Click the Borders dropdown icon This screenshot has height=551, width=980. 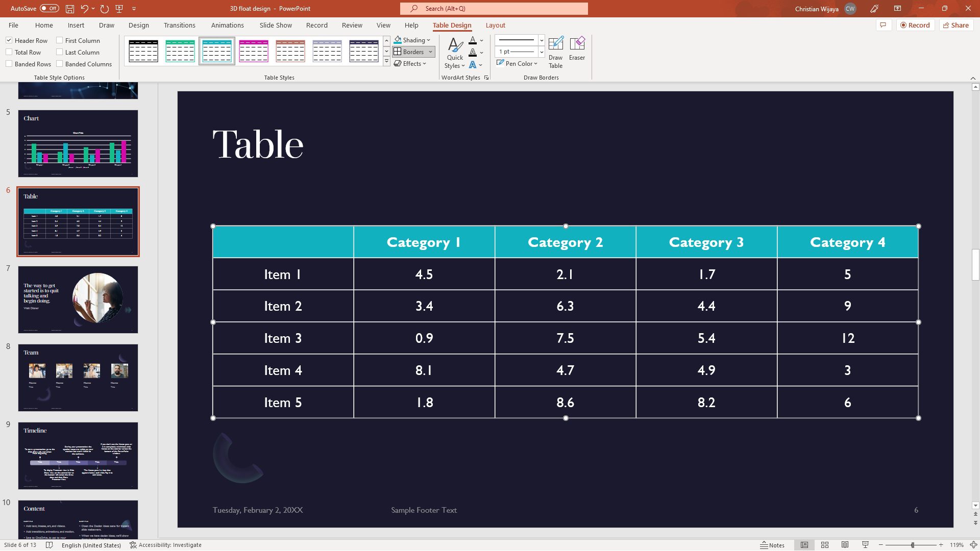(430, 52)
